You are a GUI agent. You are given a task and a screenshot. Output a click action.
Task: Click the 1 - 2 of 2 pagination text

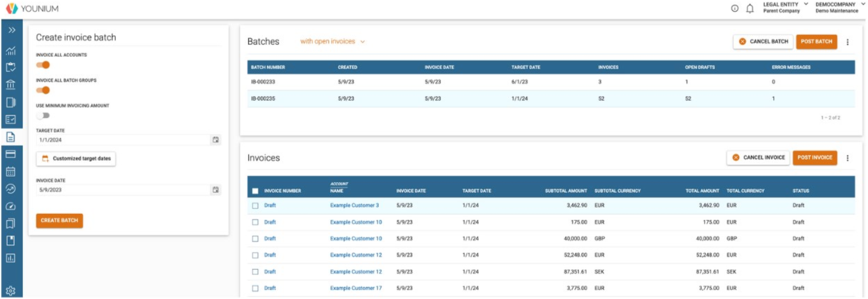coord(830,118)
